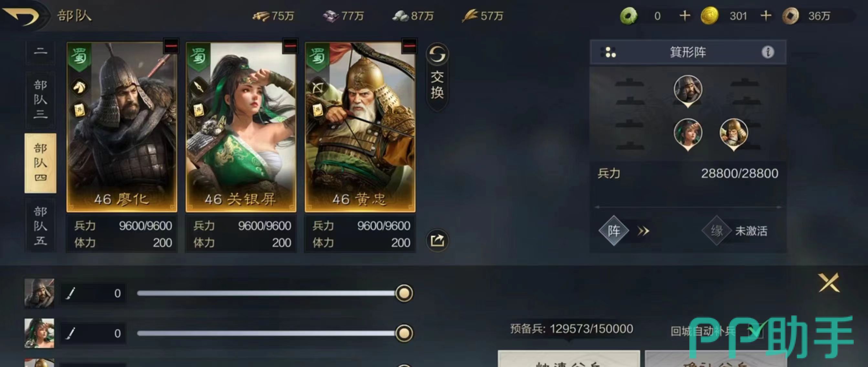
Task: Click the share icon below swap
Action: (x=437, y=240)
